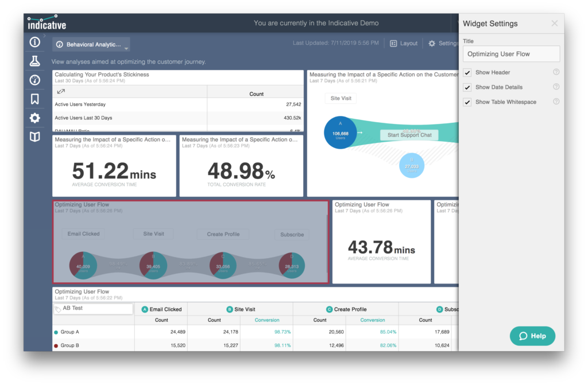Click the B badge next to Site Visit header

pyautogui.click(x=230, y=309)
